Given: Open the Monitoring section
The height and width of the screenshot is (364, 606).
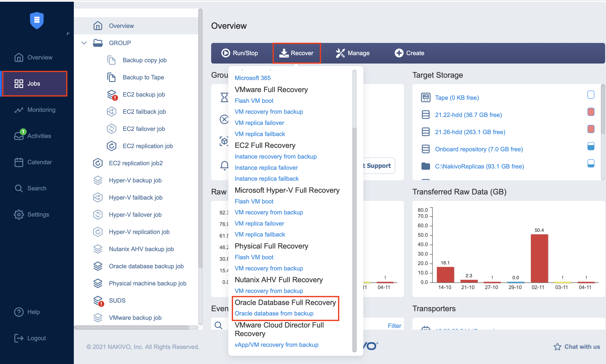Looking at the screenshot, I should [x=35, y=110].
